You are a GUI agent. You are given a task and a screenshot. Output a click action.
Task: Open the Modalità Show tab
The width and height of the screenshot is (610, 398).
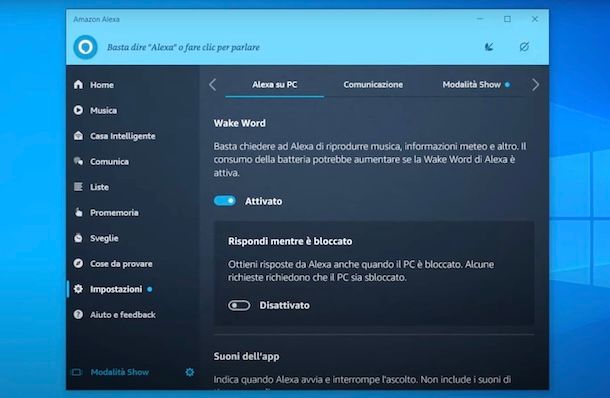(x=472, y=84)
